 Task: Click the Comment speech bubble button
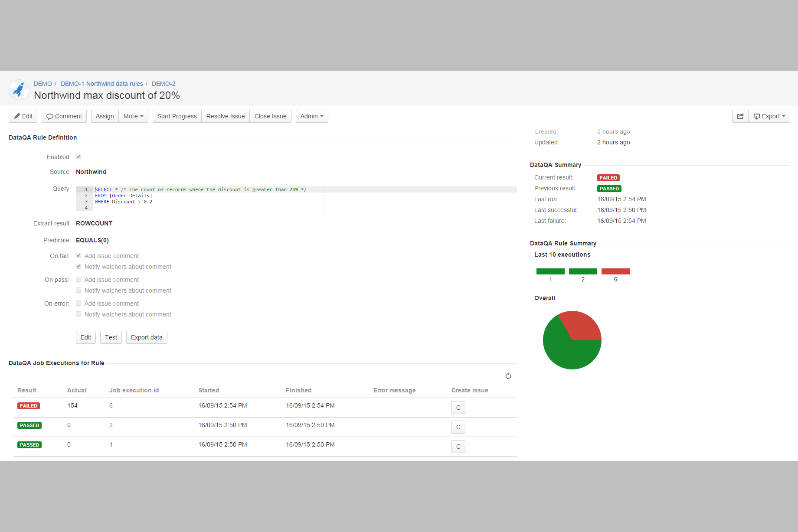click(64, 116)
